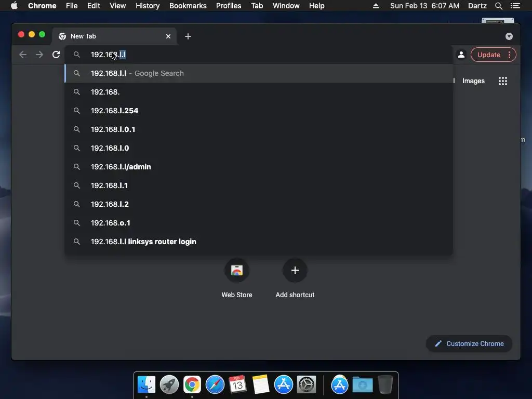Image resolution: width=532 pixels, height=399 pixels.
Task: Click inside the address bar text field
Action: (259, 55)
